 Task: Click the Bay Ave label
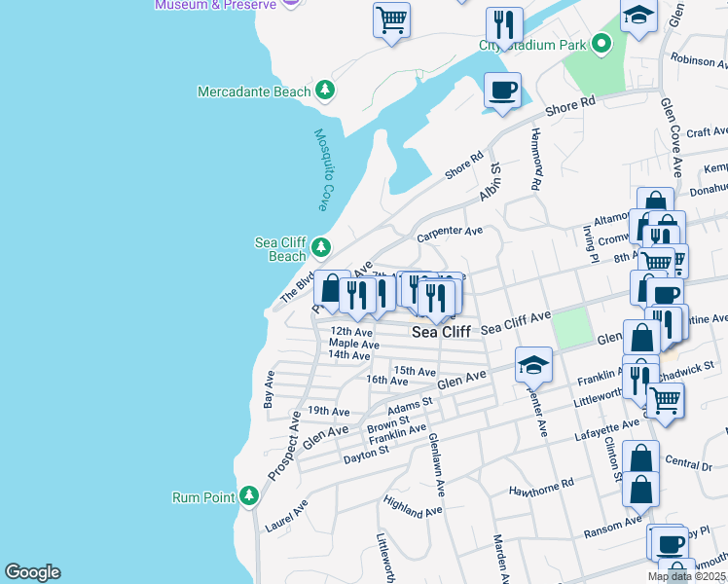tap(269, 389)
